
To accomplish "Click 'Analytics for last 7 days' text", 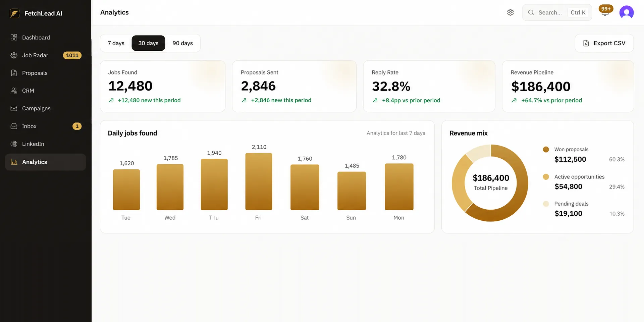I will coord(396,133).
